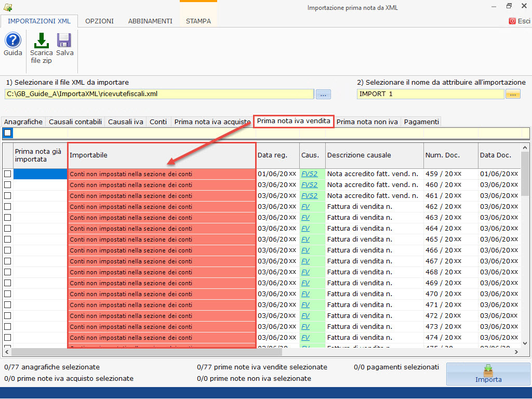The image size is (532, 399).
Task: Check the row for document 462
Action: tap(7, 207)
